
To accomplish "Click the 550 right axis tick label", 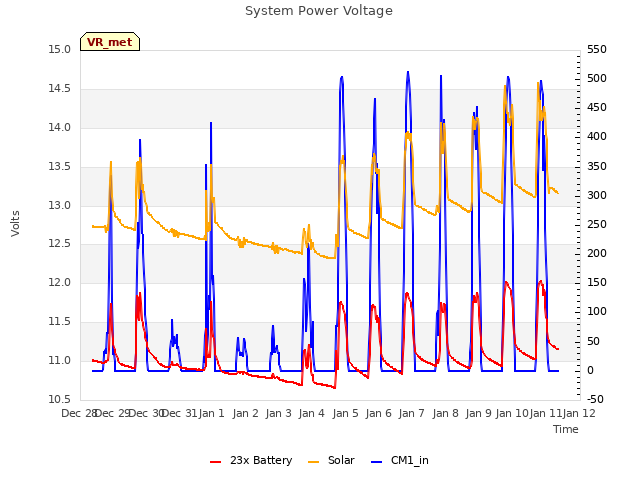I will coord(597,49).
